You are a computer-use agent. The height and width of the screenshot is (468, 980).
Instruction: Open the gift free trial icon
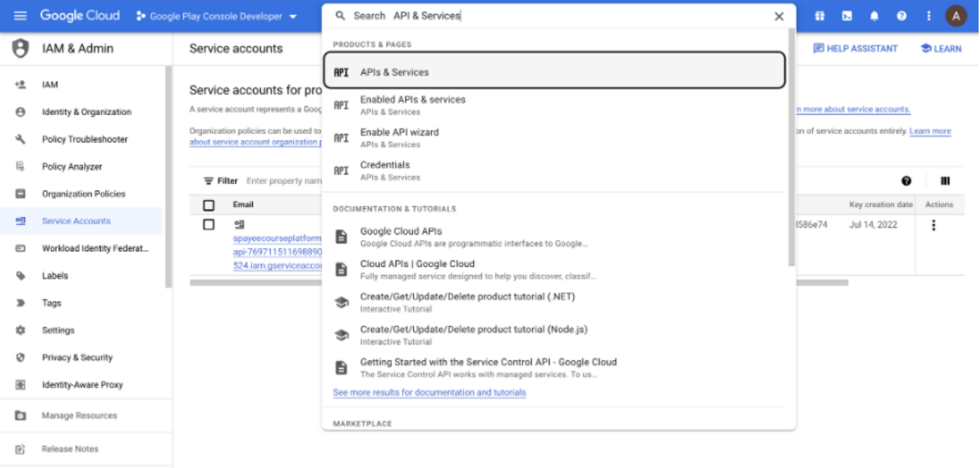[x=820, y=16]
